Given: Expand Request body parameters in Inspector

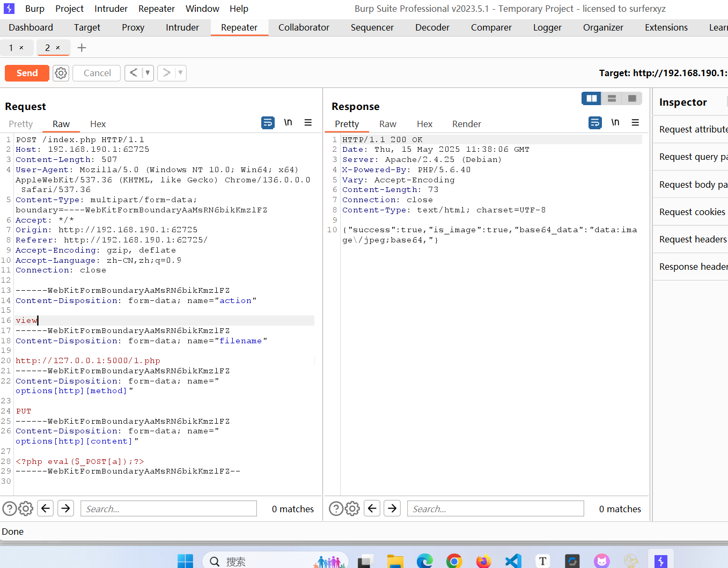Looking at the screenshot, I should coord(690,185).
